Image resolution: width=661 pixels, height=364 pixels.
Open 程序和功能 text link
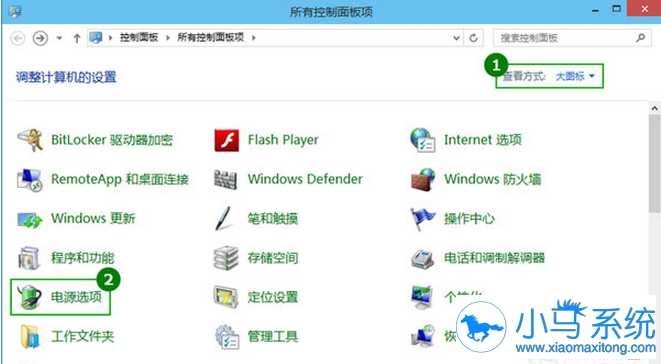83,258
